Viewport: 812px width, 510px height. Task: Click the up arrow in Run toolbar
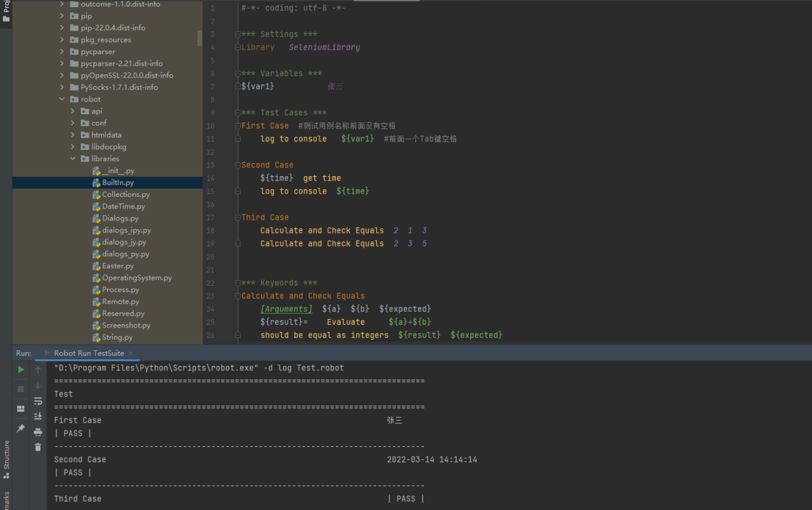(x=38, y=370)
